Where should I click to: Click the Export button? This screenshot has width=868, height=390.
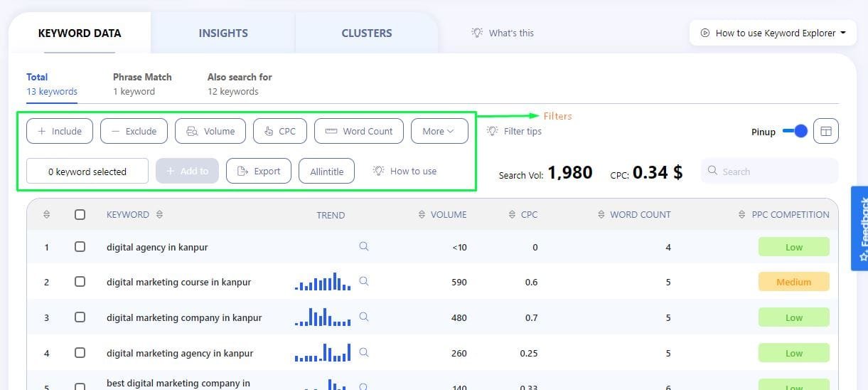tap(259, 171)
